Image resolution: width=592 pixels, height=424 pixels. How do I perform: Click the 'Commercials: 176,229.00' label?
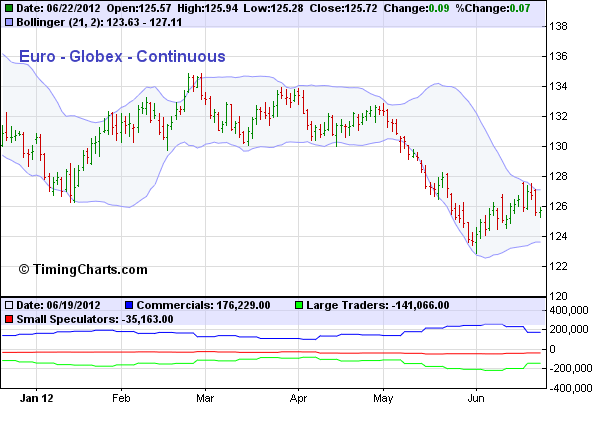click(204, 305)
